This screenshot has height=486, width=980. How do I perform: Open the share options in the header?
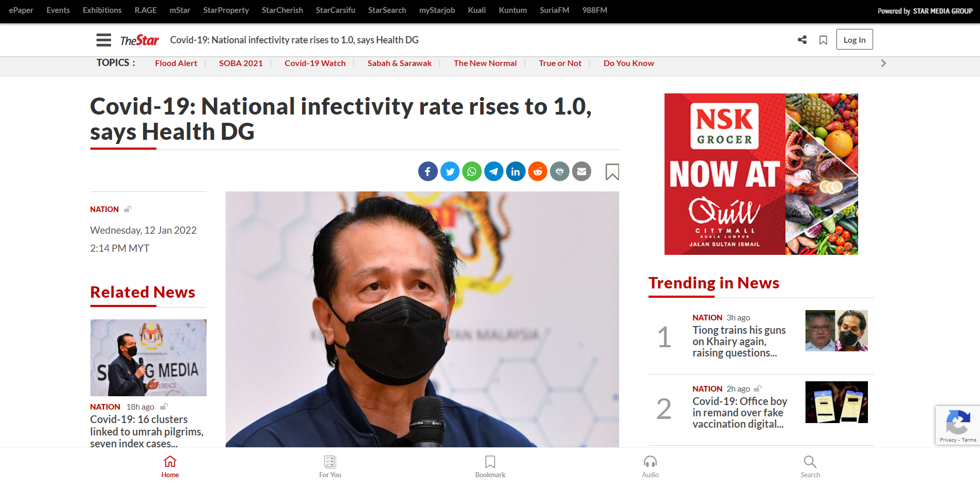coord(802,40)
